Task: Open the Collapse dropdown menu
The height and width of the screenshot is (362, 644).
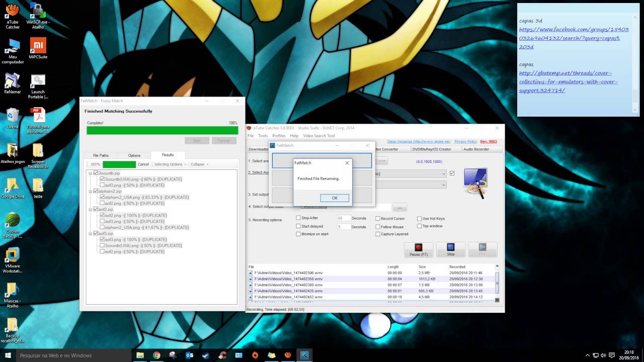Action: pyautogui.click(x=199, y=164)
